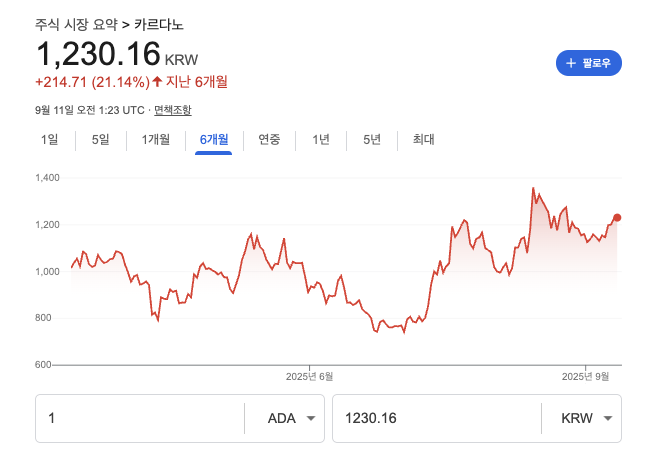Screen dimensions: 652x451
Task: Open the 면책조항 disclaimer link
Action: pos(173,109)
